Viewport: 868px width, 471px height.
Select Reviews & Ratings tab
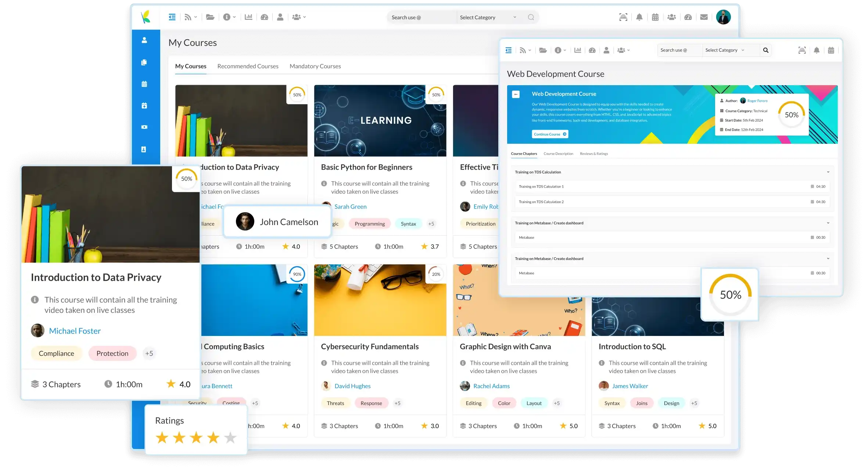click(594, 154)
